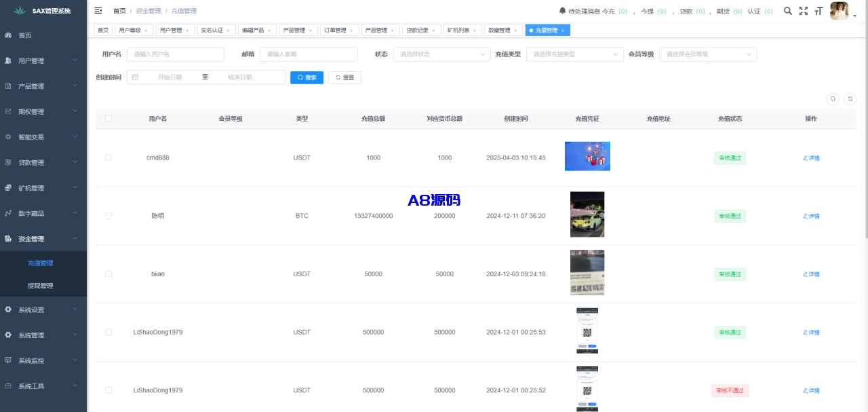This screenshot has width=868, height=412.
Task: Click the 数字藏品 sidebar icon
Action: (8, 213)
